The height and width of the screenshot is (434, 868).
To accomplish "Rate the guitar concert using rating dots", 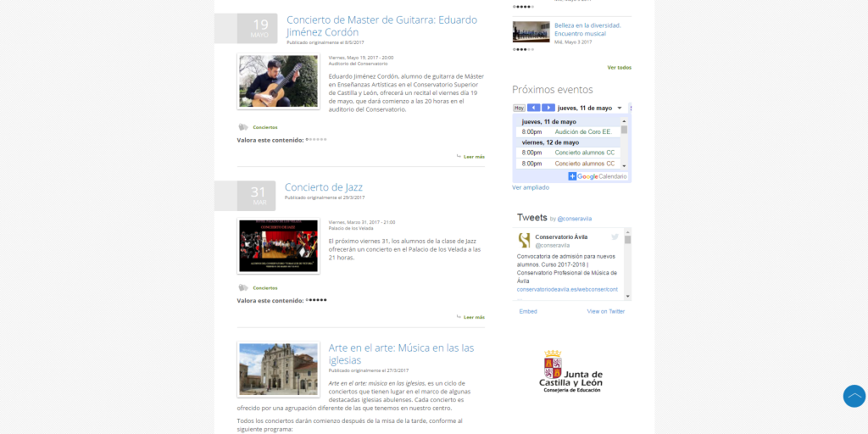I will tap(317, 139).
